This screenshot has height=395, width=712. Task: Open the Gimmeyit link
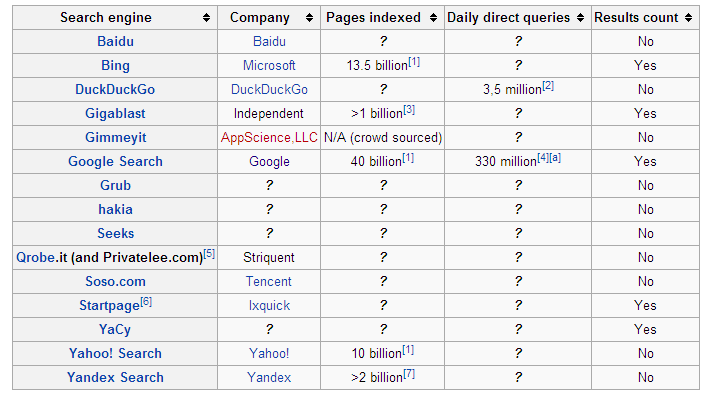pos(116,138)
